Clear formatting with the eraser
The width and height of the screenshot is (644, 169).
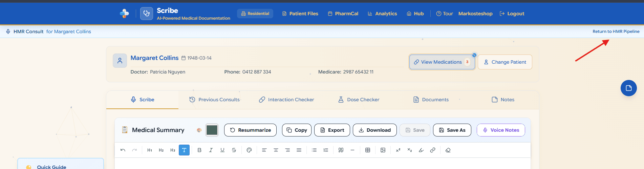[x=448, y=150]
